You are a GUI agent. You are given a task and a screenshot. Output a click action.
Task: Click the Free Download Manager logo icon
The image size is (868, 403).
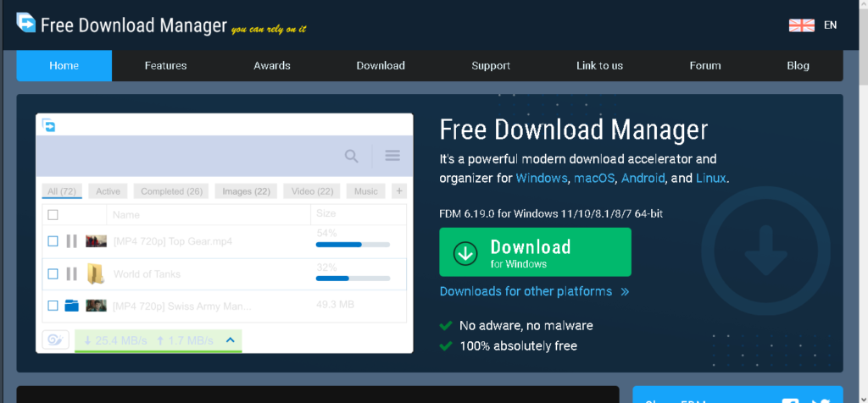(26, 22)
